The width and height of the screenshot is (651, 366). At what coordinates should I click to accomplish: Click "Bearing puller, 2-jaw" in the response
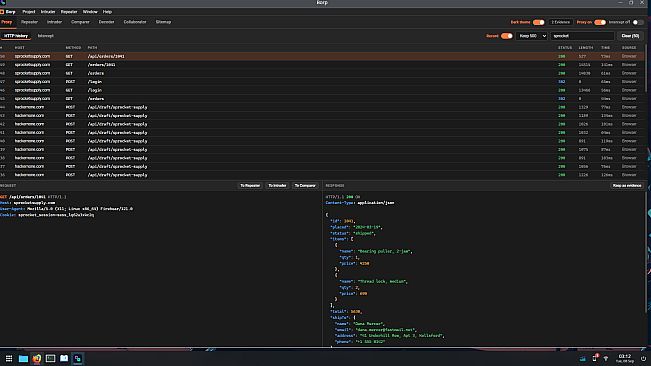384,251
